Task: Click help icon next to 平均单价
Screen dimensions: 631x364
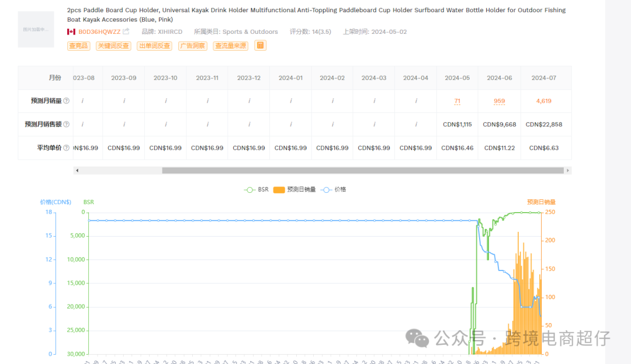Action: 67,148
